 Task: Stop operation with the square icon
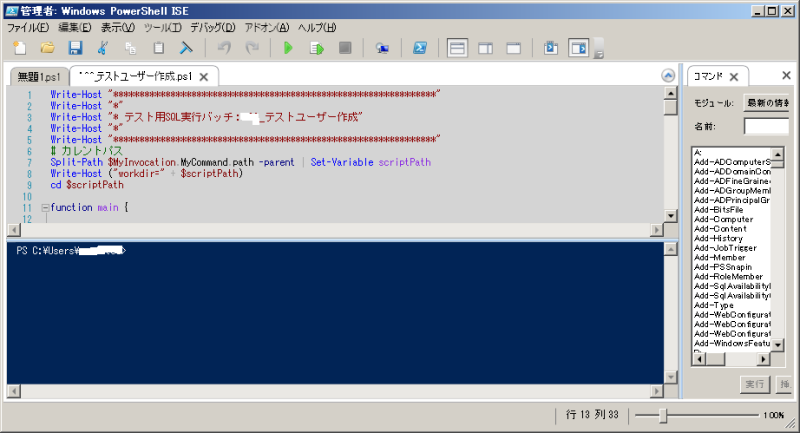tap(345, 48)
